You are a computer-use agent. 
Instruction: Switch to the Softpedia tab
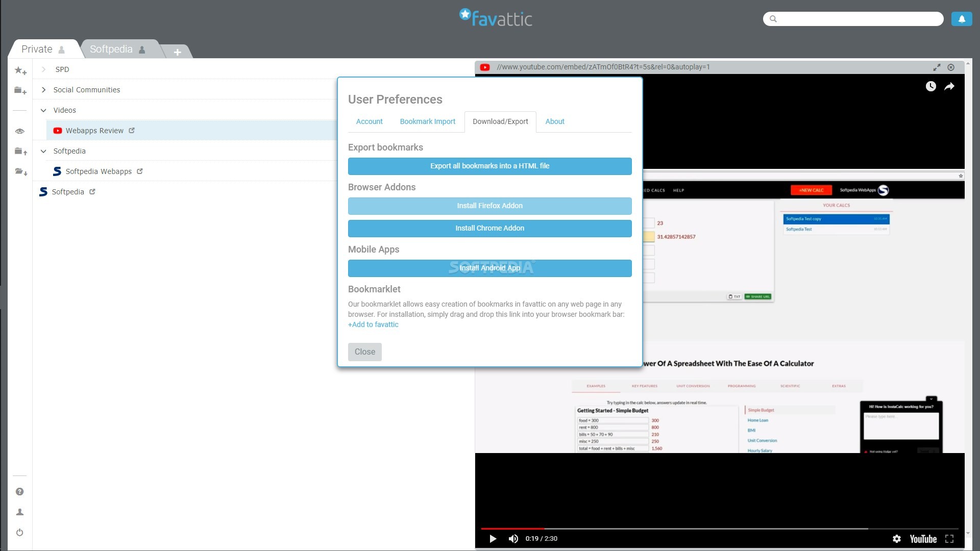(x=117, y=49)
